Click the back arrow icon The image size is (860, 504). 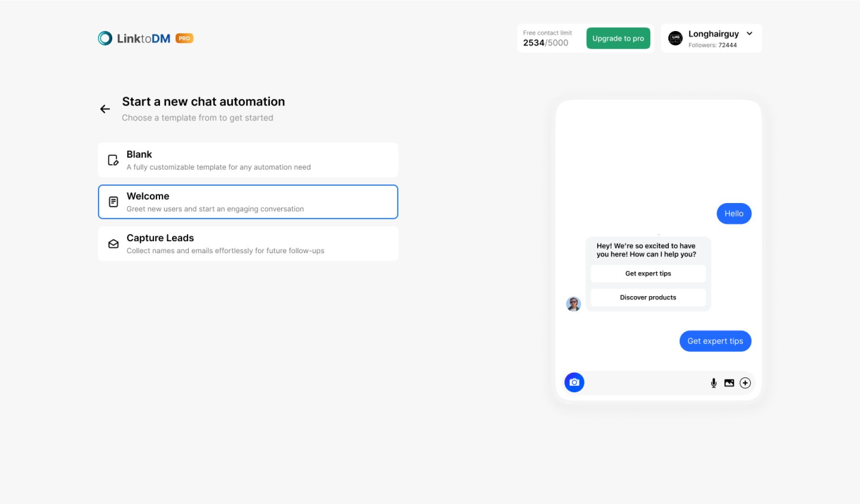click(105, 109)
